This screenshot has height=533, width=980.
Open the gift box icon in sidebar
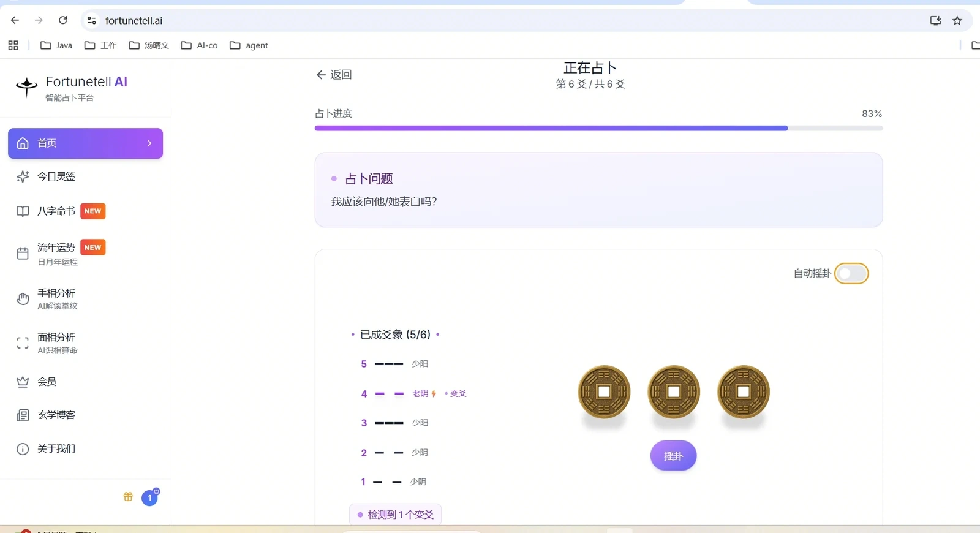128,497
